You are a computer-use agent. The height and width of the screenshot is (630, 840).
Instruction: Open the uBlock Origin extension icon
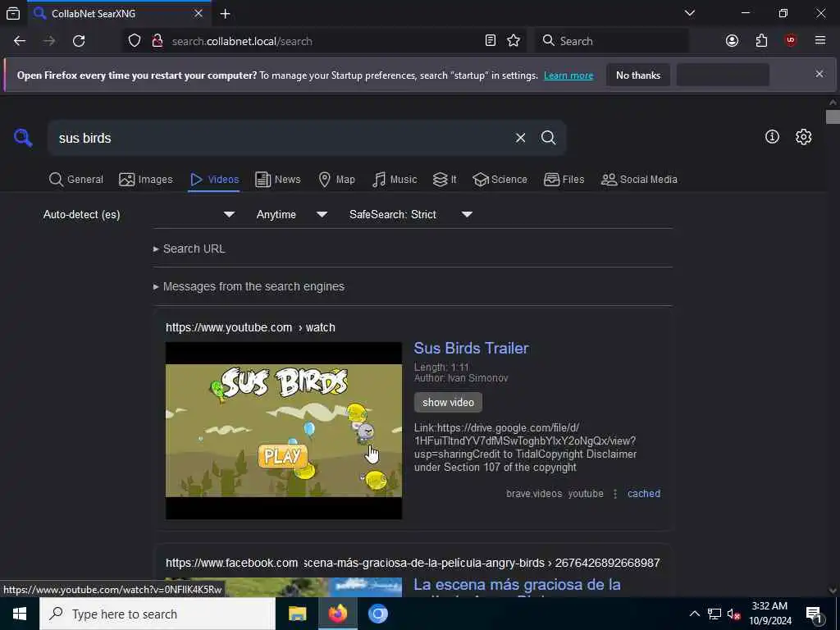tap(791, 41)
